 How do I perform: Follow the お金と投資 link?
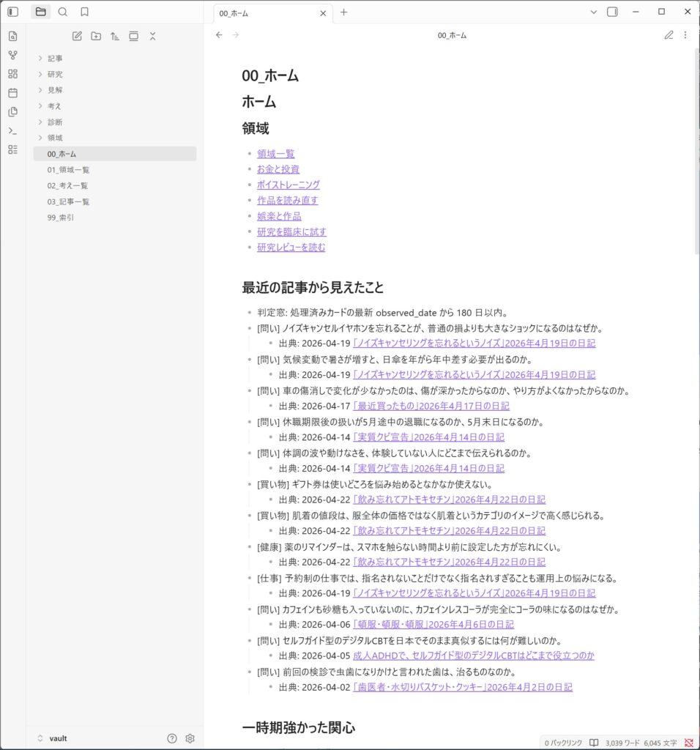[278, 169]
